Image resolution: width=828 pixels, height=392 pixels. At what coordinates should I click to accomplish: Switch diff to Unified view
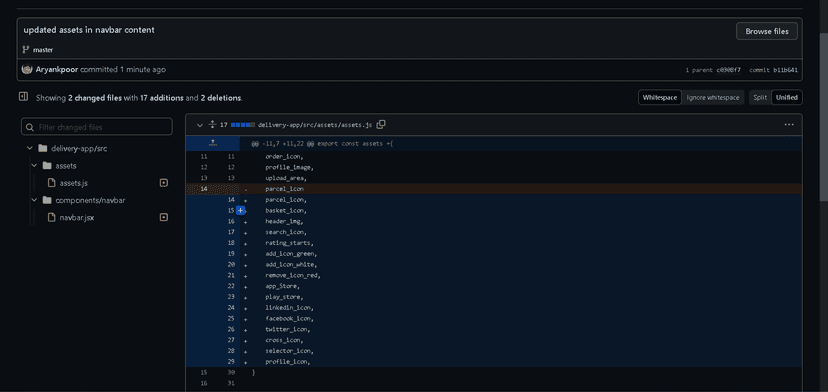[787, 98]
